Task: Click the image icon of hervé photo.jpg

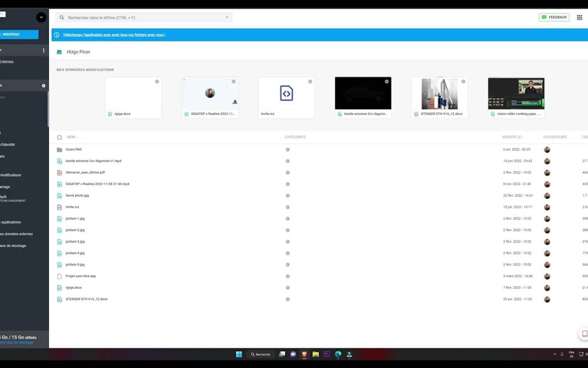Action: pyautogui.click(x=59, y=196)
